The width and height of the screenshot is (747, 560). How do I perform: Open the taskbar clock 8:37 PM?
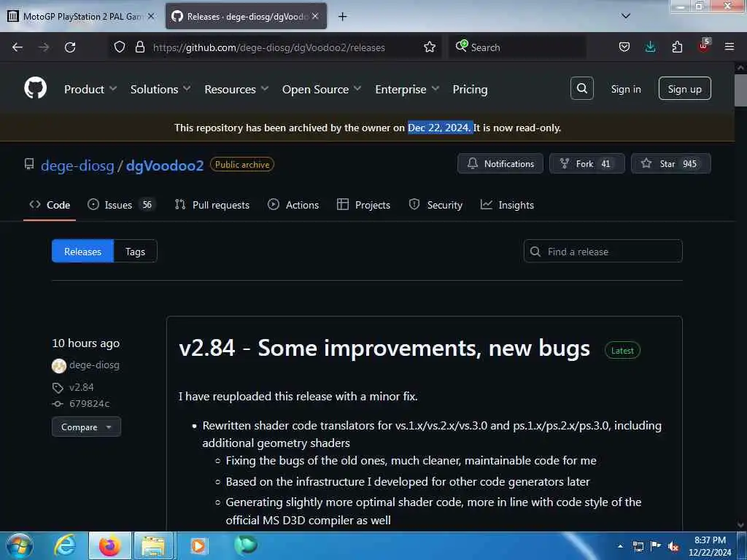[x=710, y=546]
